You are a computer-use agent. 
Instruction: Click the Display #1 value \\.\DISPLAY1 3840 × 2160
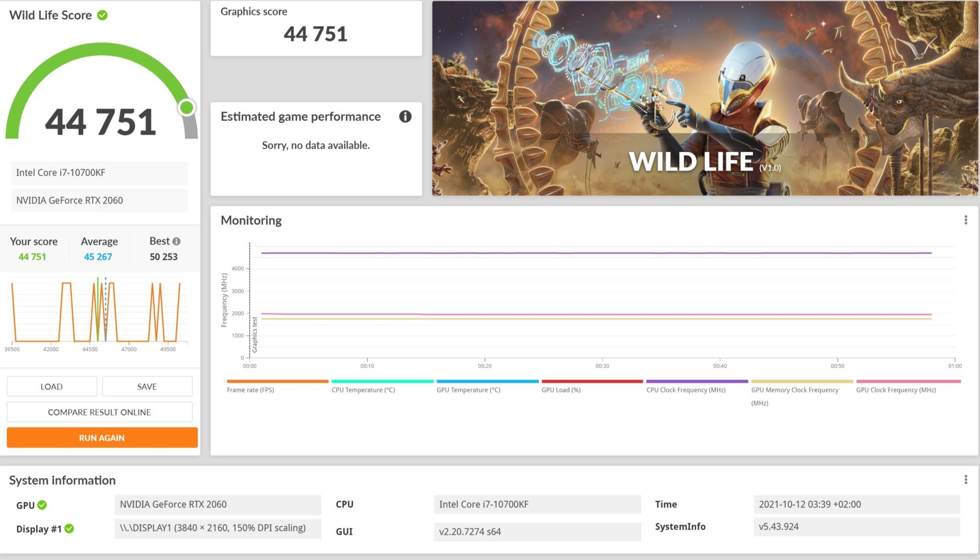click(218, 528)
